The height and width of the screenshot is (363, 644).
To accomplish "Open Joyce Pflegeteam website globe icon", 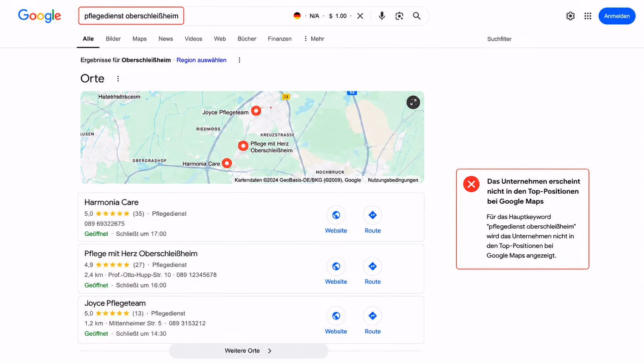I will (336, 316).
